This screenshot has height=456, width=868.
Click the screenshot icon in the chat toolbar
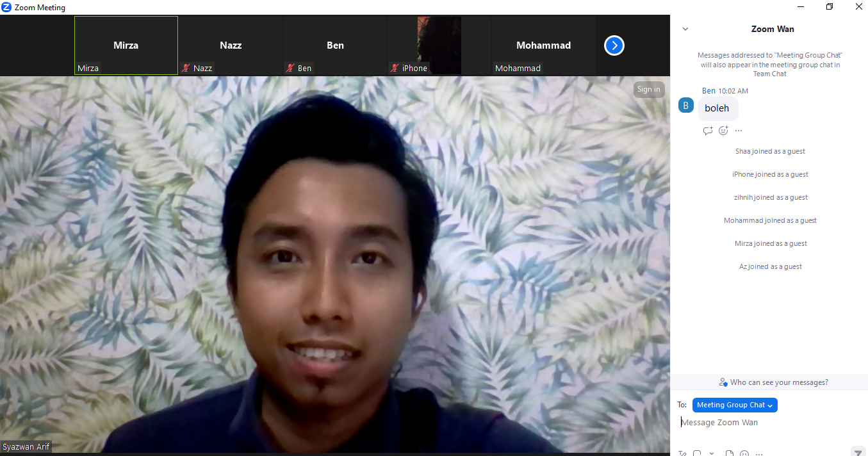coord(697,453)
